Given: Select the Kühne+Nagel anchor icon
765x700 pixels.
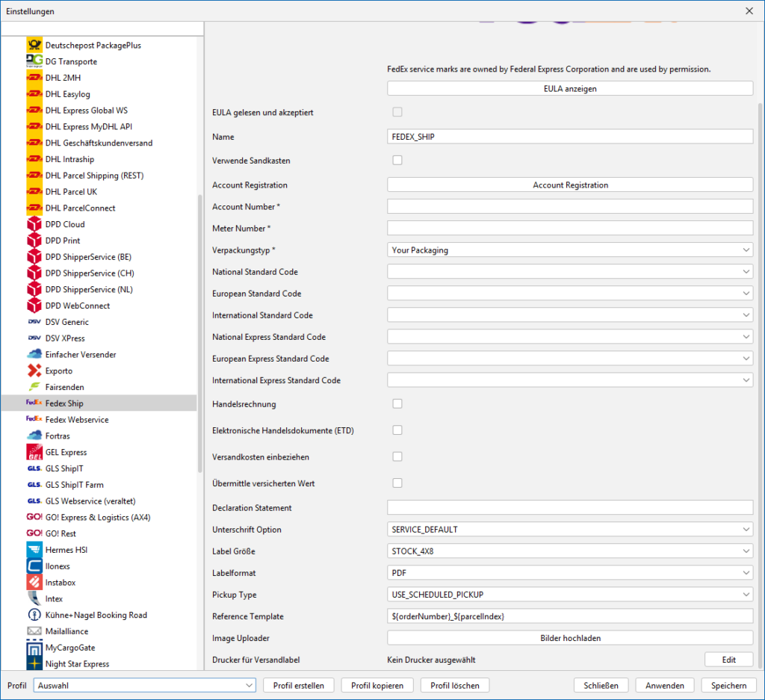Looking at the screenshot, I should (34, 616).
